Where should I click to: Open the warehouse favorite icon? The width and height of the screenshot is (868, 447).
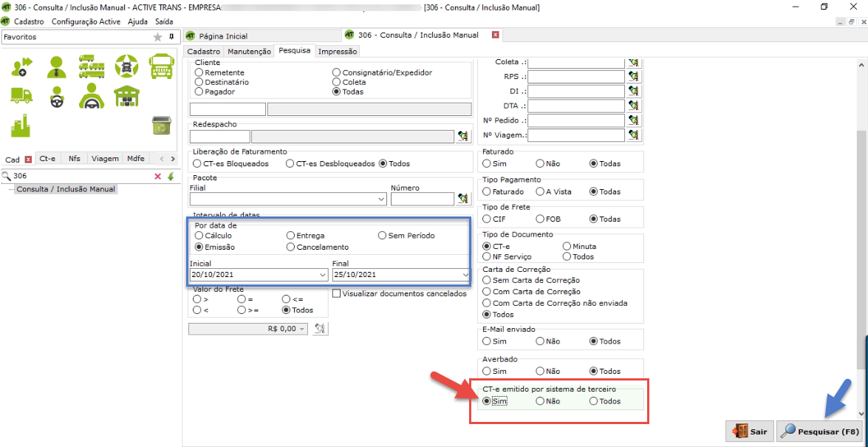126,96
